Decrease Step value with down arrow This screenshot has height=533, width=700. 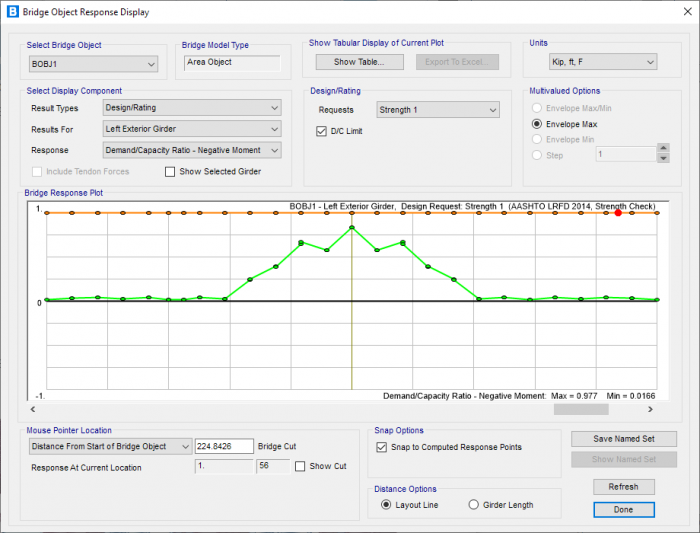coord(663,158)
